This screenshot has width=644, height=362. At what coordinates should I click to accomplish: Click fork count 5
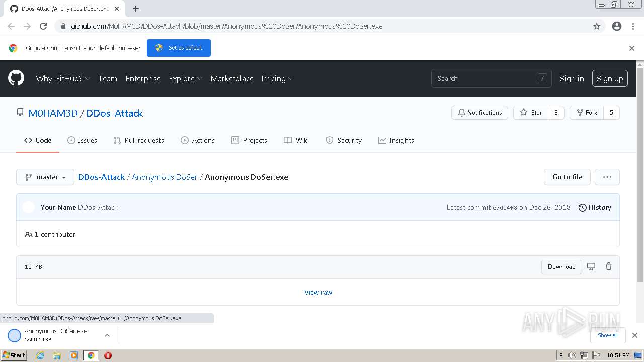click(x=611, y=113)
